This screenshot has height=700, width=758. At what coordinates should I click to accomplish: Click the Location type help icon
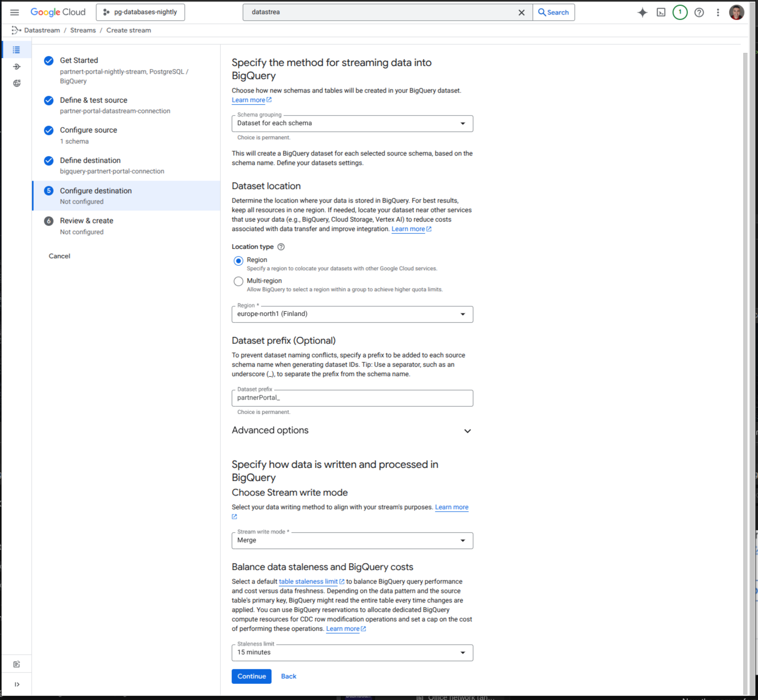pos(281,247)
